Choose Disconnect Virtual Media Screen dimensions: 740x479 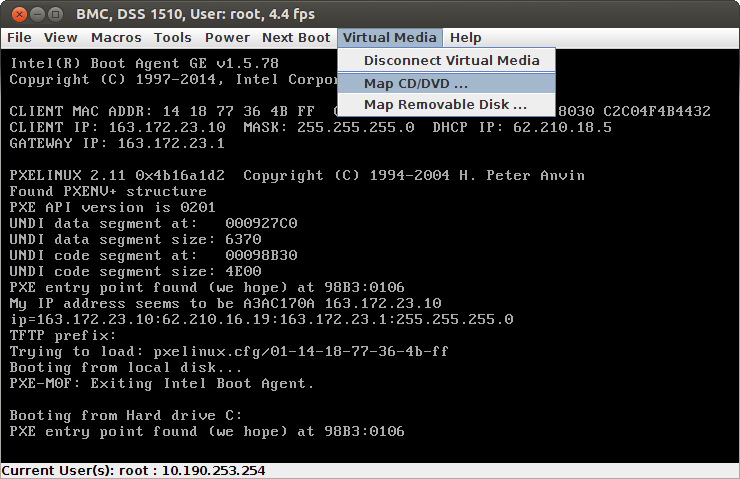tap(451, 61)
